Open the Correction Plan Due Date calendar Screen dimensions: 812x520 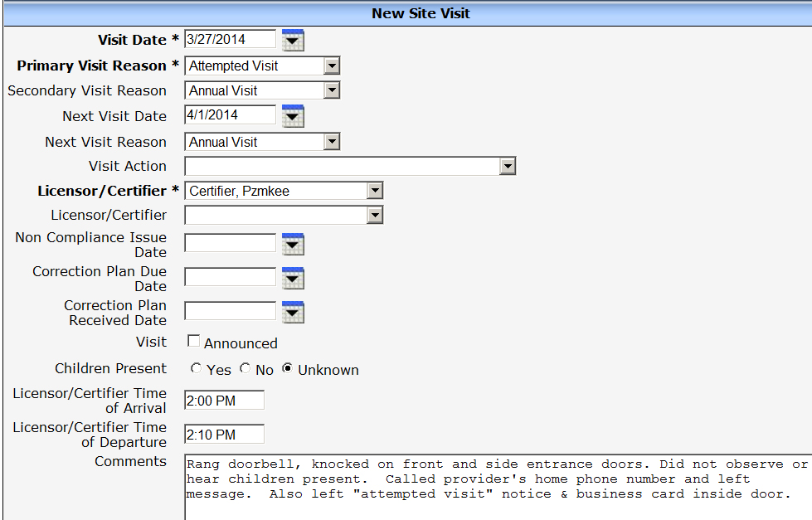[293, 278]
